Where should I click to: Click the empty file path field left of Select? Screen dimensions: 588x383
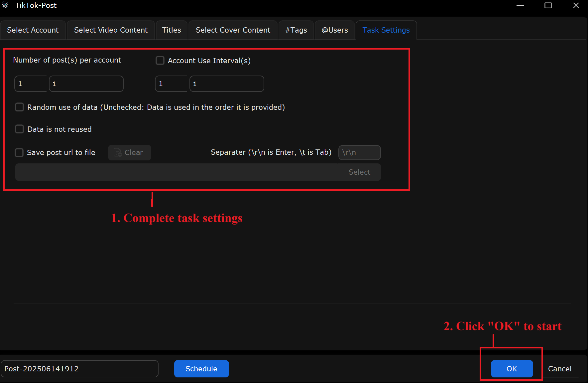tap(179, 172)
